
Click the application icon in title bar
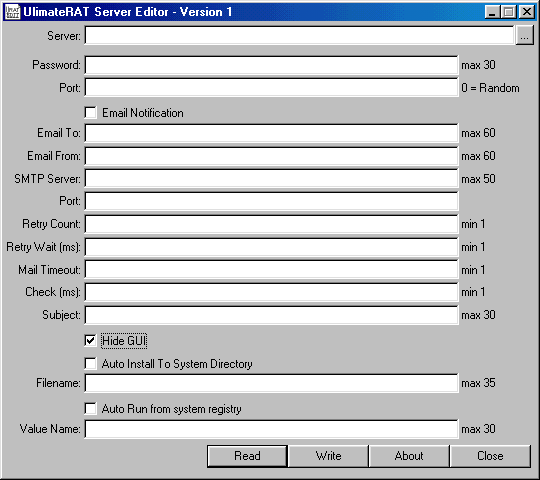click(x=13, y=12)
